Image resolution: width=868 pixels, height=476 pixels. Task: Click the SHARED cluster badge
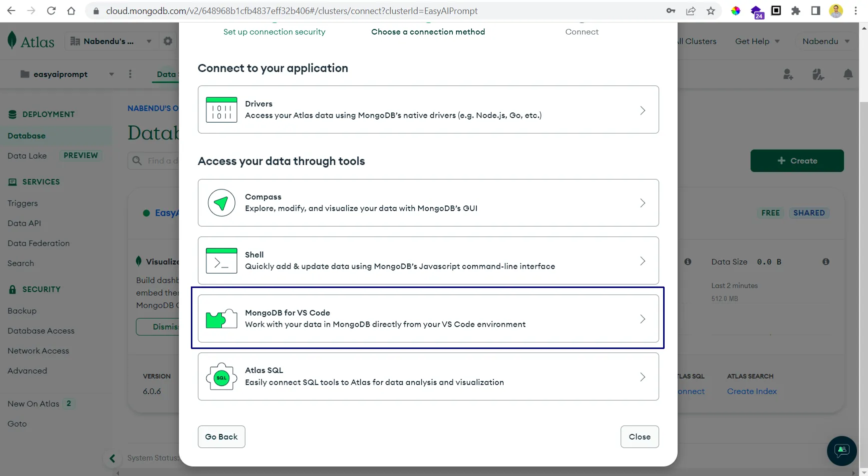coord(809,213)
